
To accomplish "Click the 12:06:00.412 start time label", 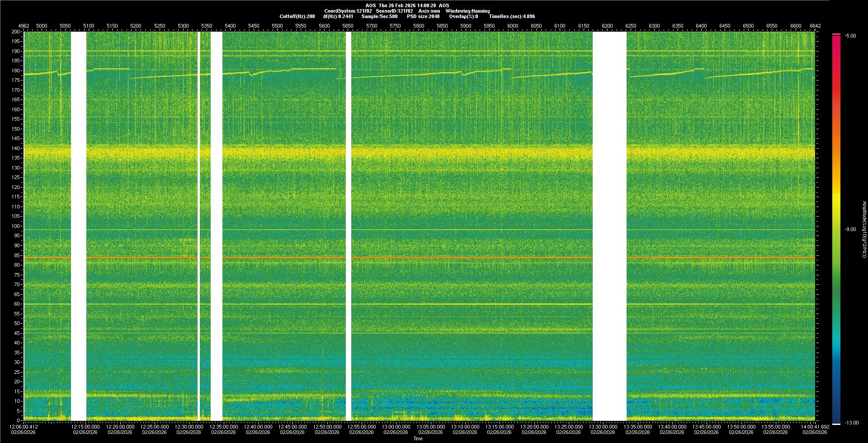I will click(x=24, y=427).
